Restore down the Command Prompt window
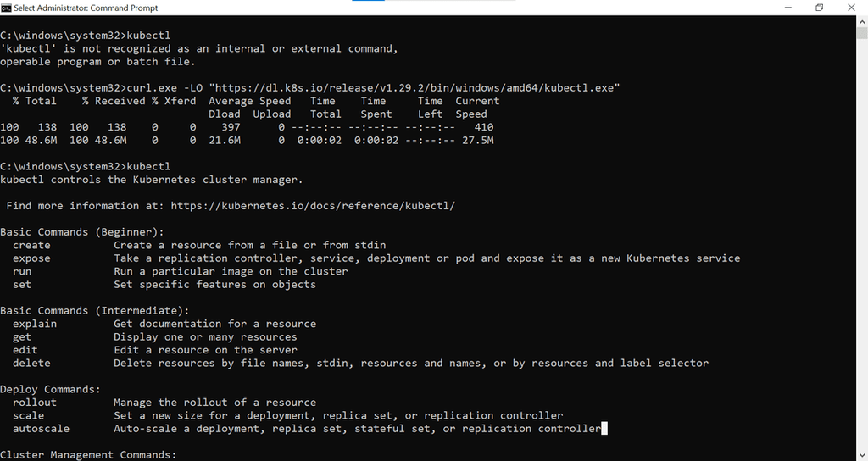Image resolution: width=868 pixels, height=461 pixels. tap(819, 8)
